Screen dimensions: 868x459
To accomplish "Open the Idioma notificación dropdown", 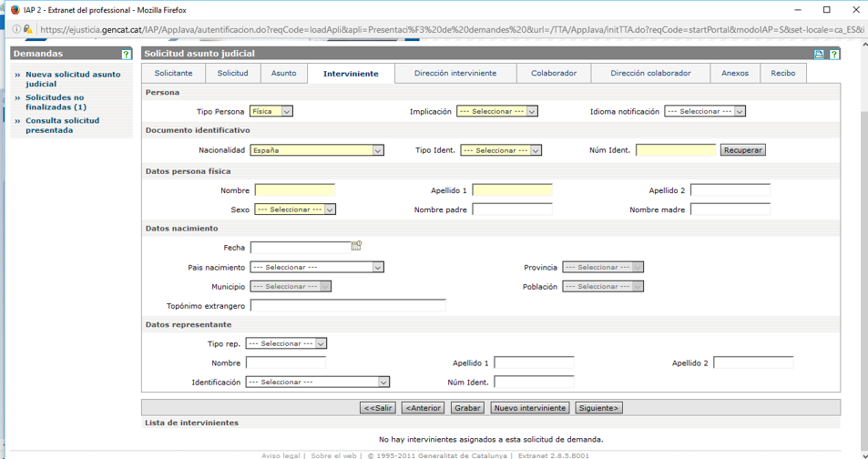I will pos(705,111).
